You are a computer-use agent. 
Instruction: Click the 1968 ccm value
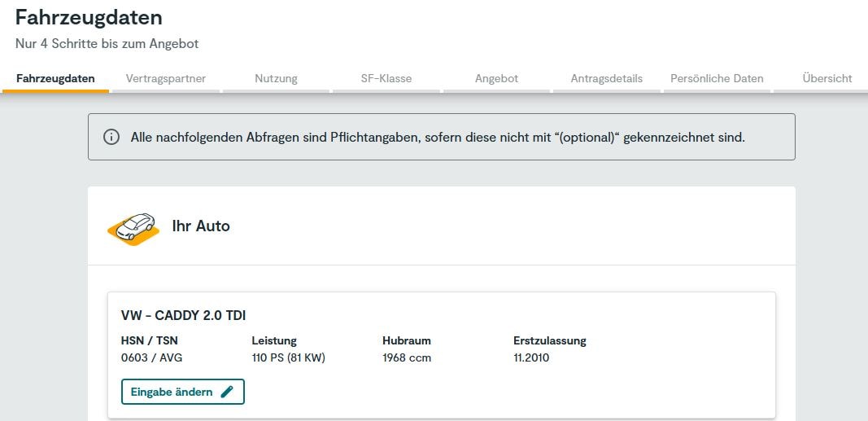click(x=407, y=357)
